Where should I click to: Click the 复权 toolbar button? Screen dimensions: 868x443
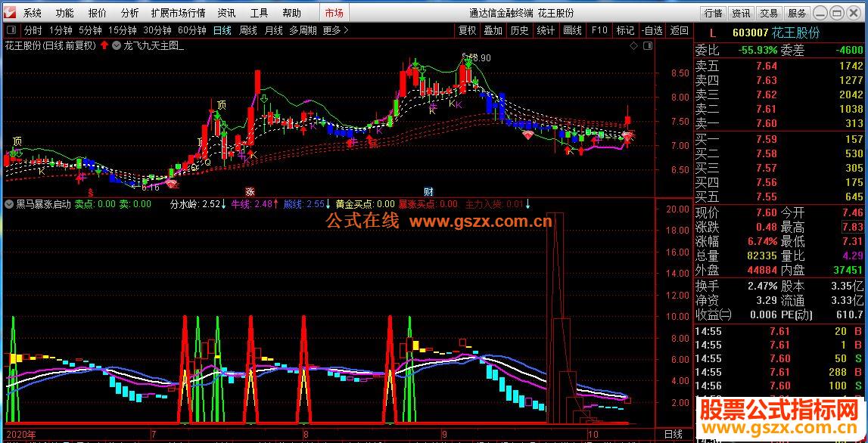(x=467, y=30)
